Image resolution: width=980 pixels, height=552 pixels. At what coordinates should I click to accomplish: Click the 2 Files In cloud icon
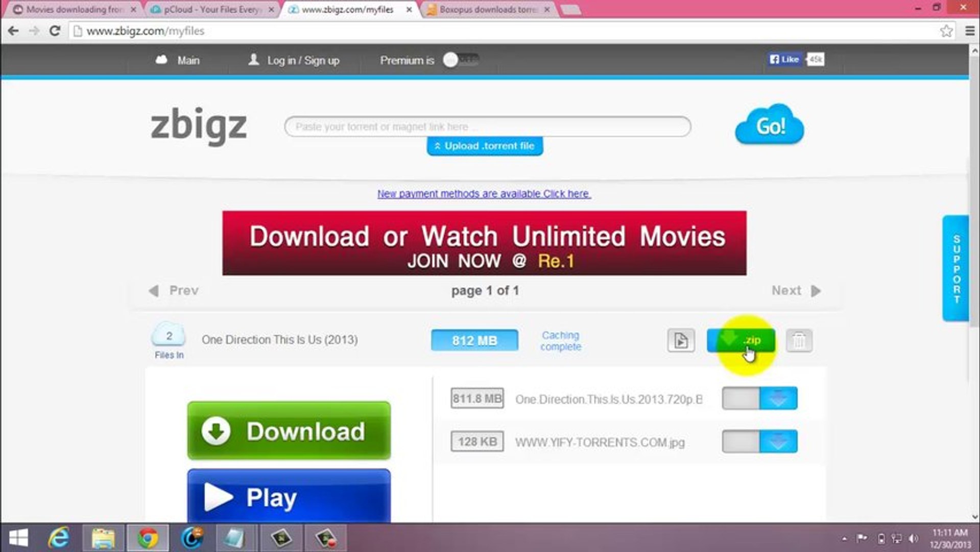(169, 335)
